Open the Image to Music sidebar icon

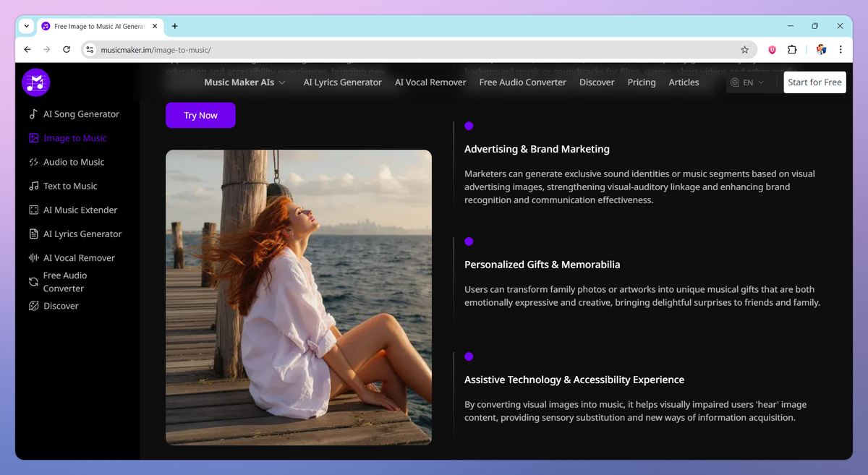pos(33,137)
